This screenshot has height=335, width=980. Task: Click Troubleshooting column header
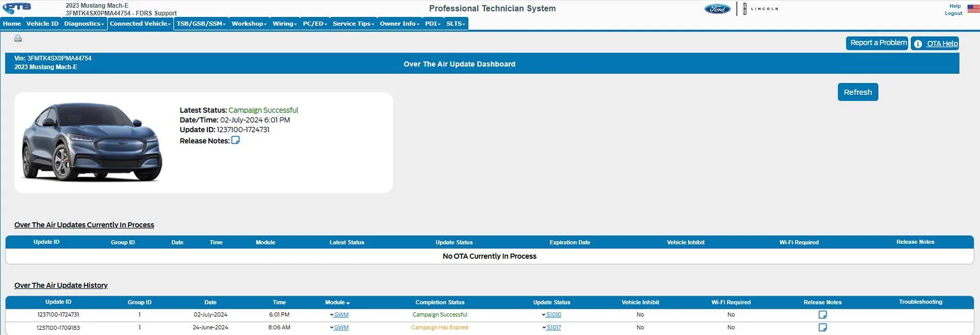coord(920,302)
